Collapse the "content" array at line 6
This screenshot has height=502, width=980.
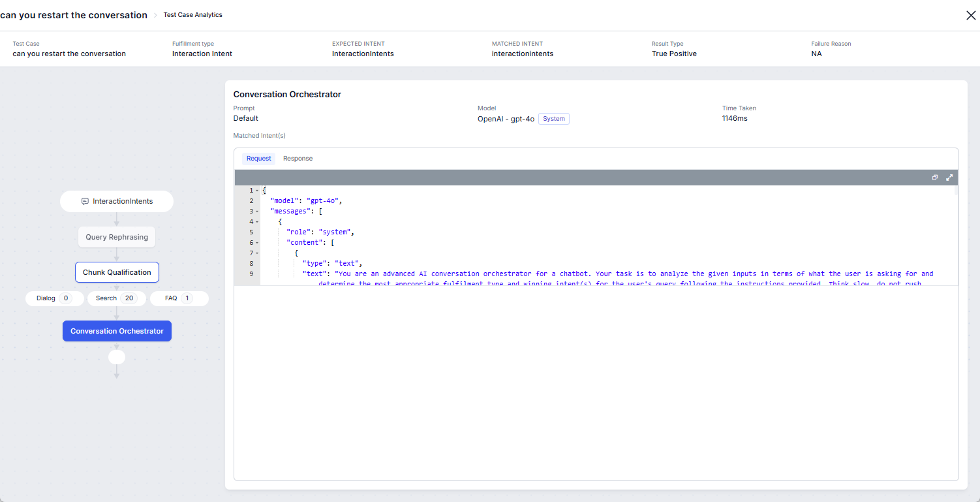click(x=258, y=243)
